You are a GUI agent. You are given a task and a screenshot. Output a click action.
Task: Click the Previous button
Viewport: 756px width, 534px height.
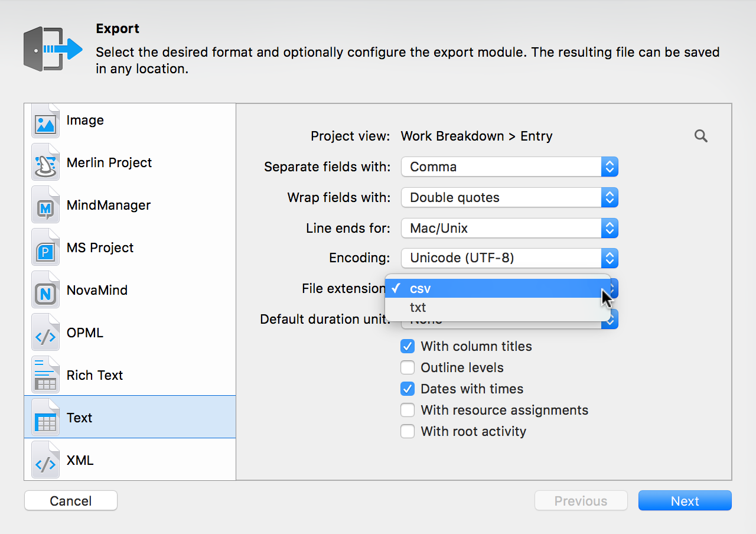pyautogui.click(x=581, y=501)
